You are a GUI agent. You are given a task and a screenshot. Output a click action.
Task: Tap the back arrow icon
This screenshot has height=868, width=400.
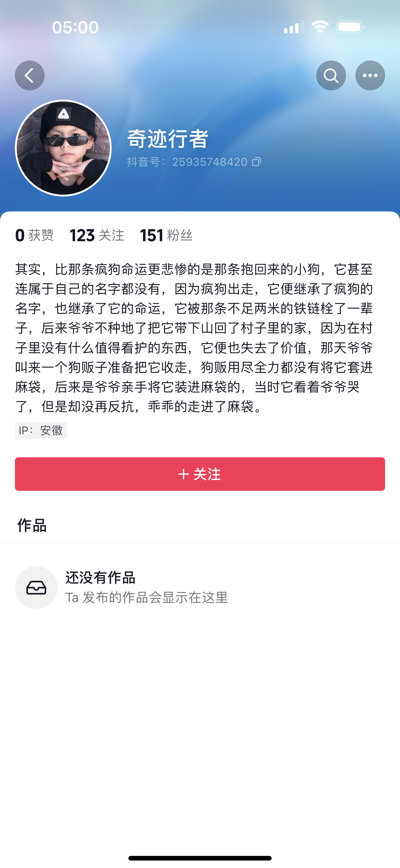point(30,75)
